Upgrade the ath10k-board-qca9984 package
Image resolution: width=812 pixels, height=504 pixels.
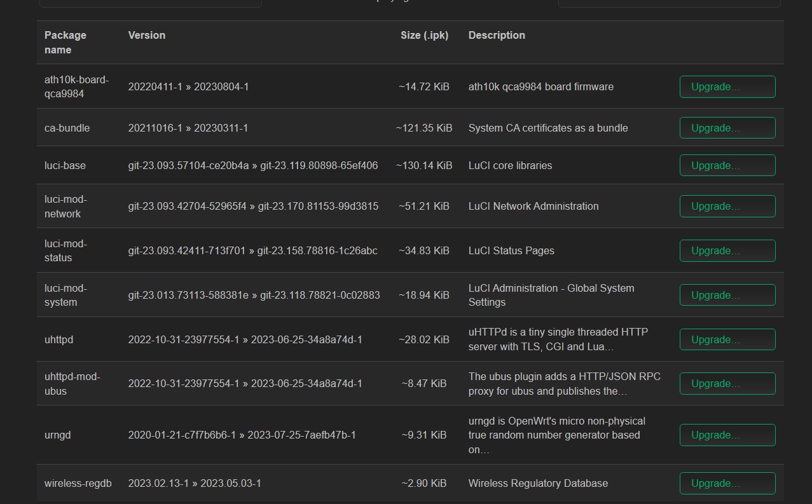pos(727,86)
